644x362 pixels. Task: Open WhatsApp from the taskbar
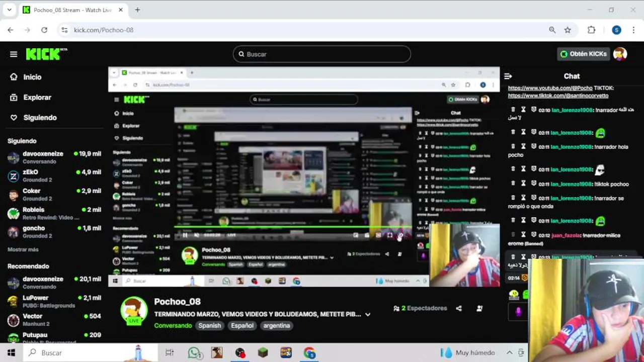194,352
